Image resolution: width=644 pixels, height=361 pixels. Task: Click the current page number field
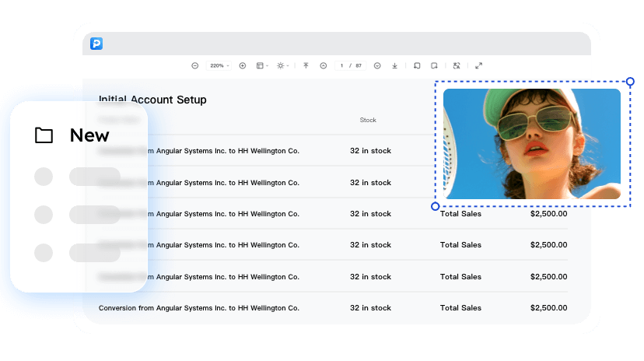tap(342, 66)
